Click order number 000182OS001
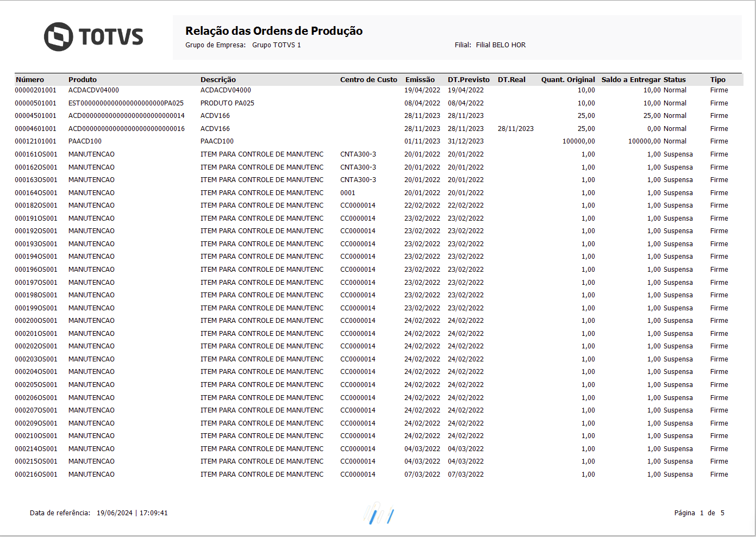 pos(36,205)
